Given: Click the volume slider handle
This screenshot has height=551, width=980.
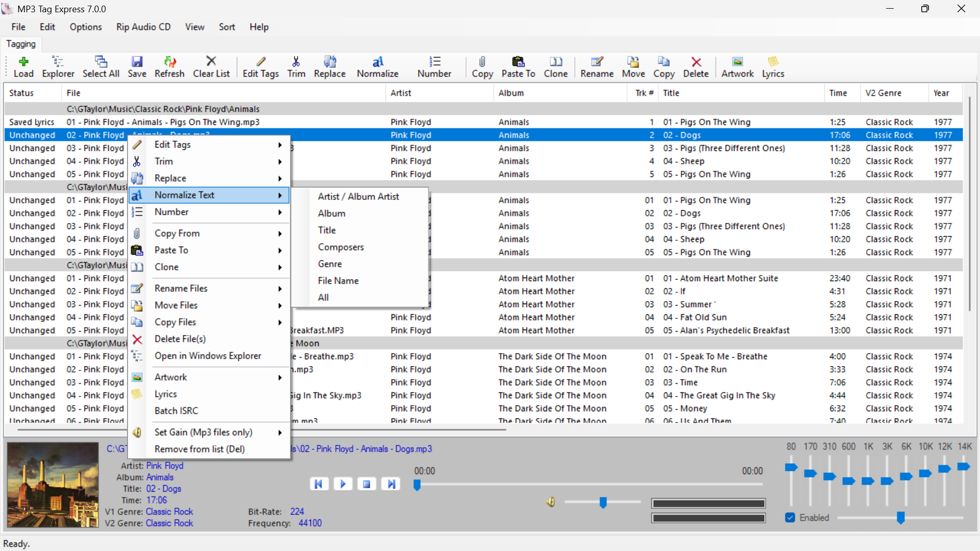Looking at the screenshot, I should click(603, 503).
